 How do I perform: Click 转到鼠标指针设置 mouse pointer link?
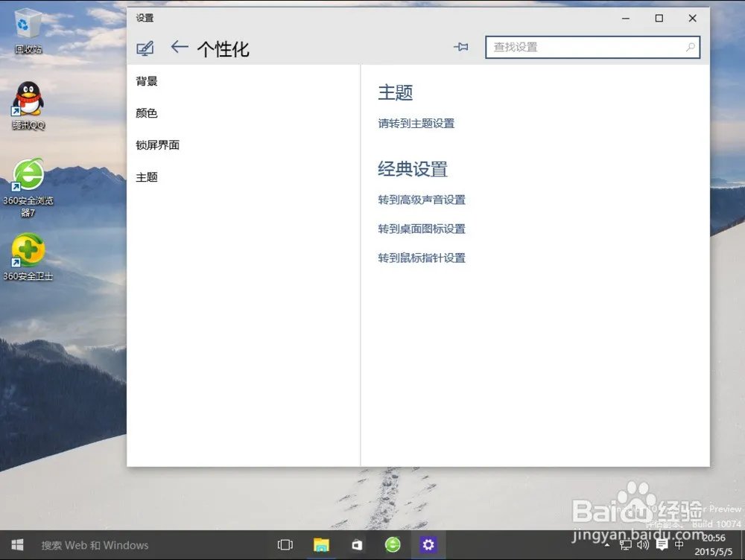pyautogui.click(x=421, y=258)
